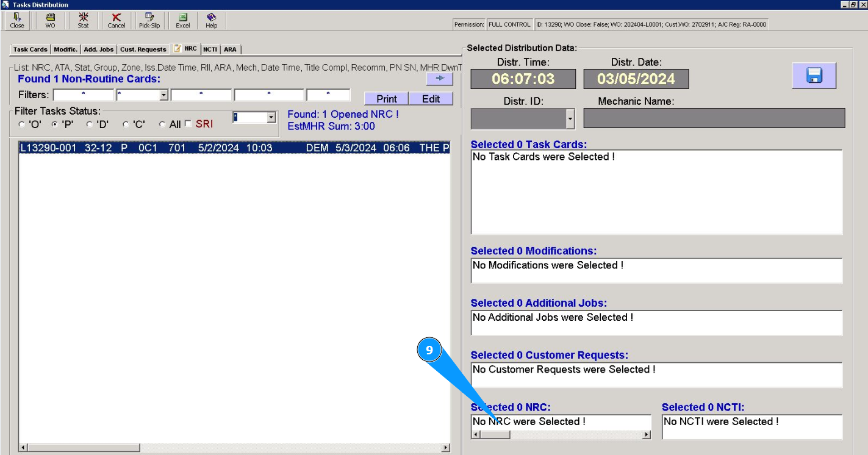Click the third Filters input field

point(201,95)
